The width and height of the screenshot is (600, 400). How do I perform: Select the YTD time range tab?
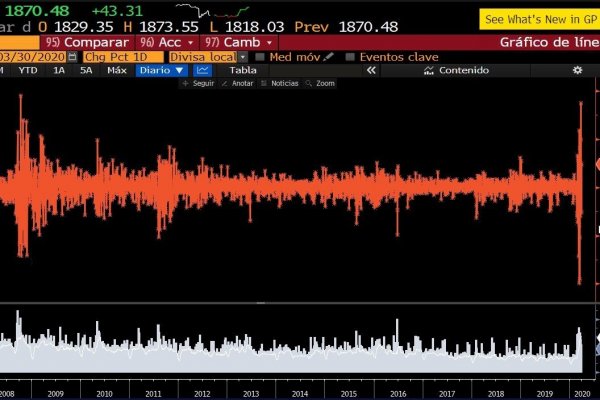[28, 70]
